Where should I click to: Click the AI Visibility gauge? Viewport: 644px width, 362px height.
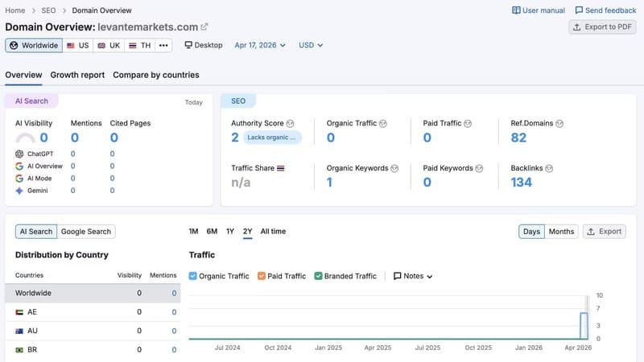coord(25,138)
